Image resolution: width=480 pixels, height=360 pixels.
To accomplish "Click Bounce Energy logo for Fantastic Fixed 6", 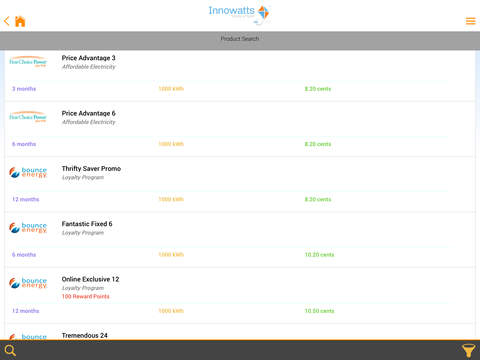I will click(x=28, y=228).
